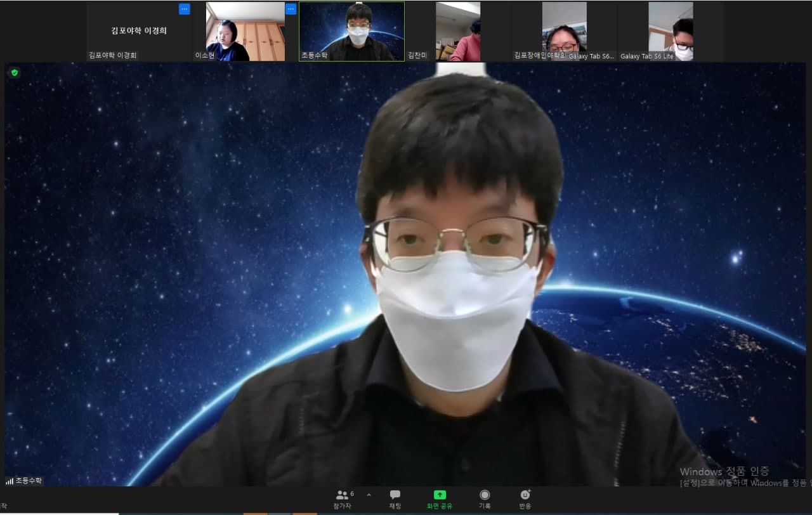Start sharing with green 화면 공유 button
The width and height of the screenshot is (812, 515).
click(x=440, y=499)
